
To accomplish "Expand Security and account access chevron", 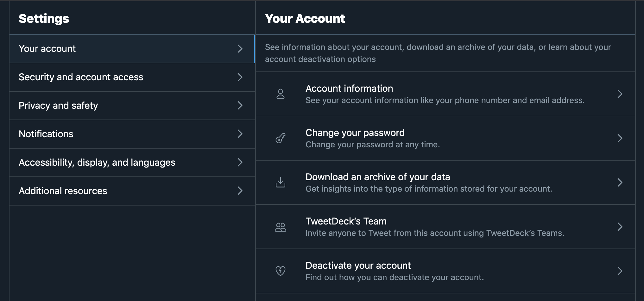I will (x=240, y=77).
